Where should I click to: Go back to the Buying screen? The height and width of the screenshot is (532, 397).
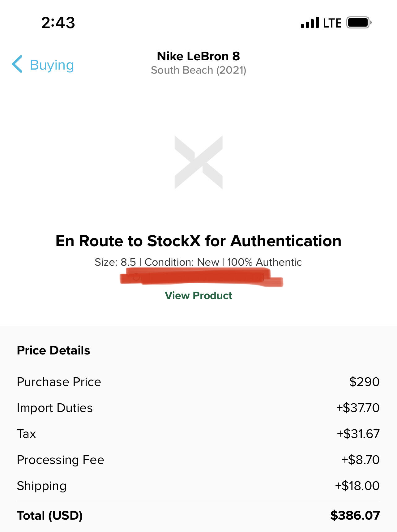click(x=52, y=65)
